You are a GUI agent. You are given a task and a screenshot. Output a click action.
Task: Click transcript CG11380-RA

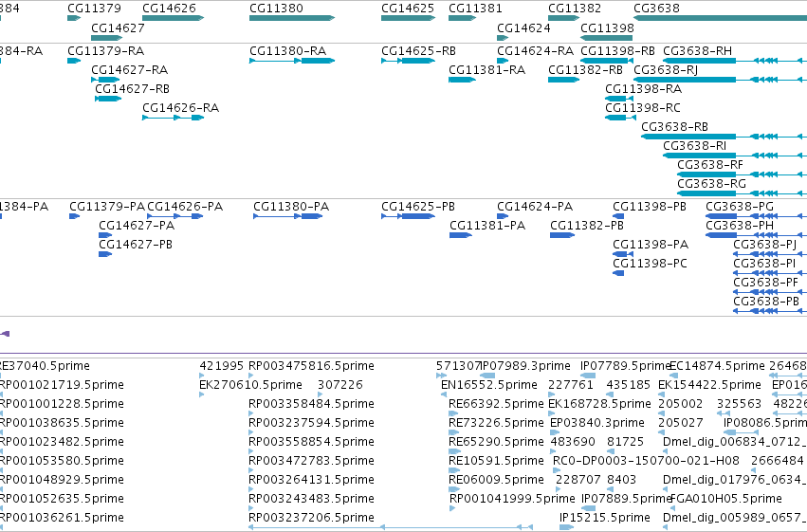tap(292, 61)
